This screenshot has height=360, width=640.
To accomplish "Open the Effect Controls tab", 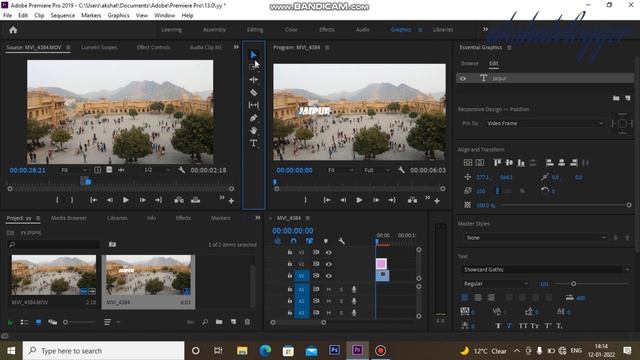I will (x=153, y=47).
